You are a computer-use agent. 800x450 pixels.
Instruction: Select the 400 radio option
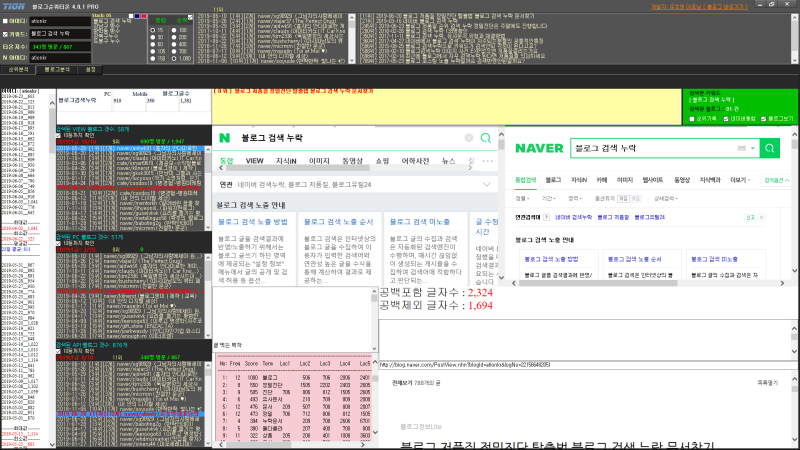pyautogui.click(x=174, y=44)
